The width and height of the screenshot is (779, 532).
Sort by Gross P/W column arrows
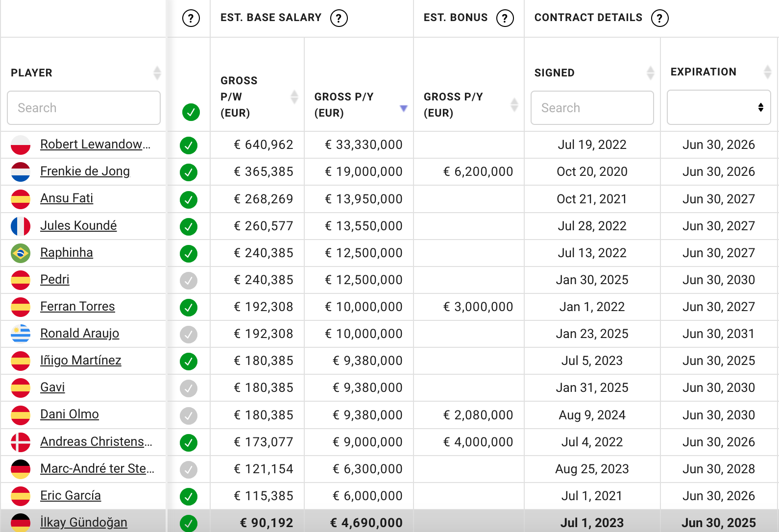coord(294,97)
